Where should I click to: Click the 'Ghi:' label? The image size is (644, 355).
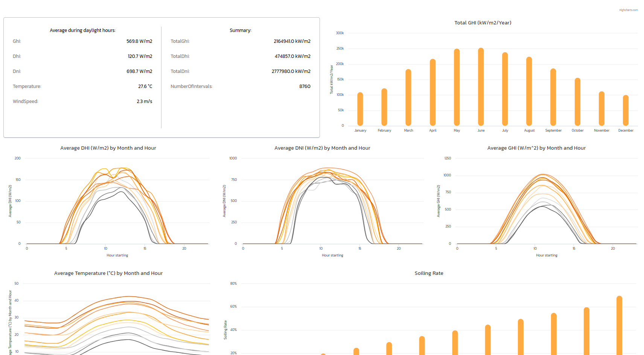click(17, 41)
